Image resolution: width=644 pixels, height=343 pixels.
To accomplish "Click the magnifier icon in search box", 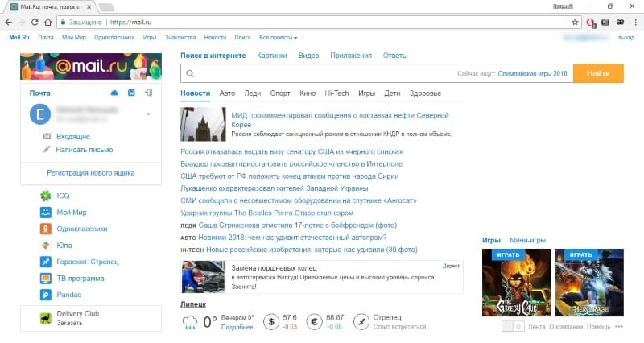I will click(x=190, y=73).
